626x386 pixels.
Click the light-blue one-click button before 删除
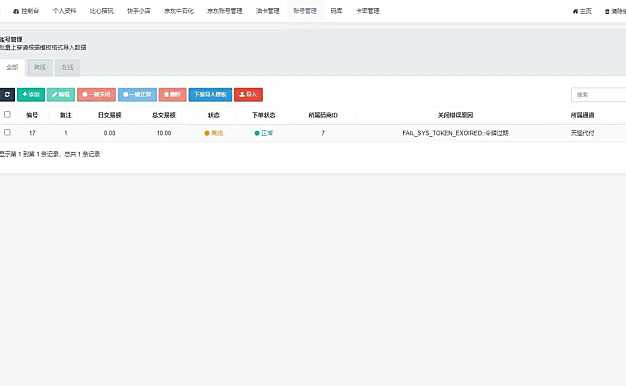[x=137, y=95]
